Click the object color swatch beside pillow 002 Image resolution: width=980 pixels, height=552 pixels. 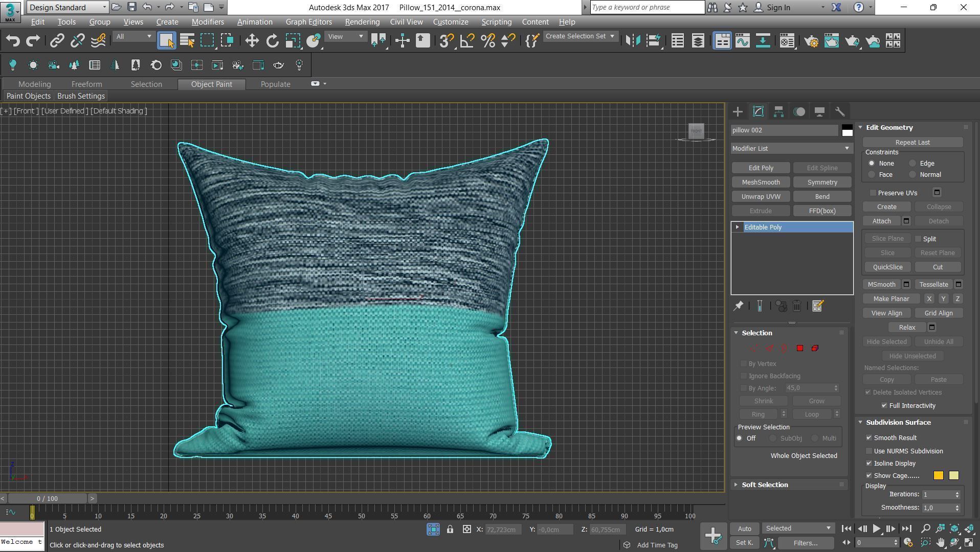tap(847, 130)
